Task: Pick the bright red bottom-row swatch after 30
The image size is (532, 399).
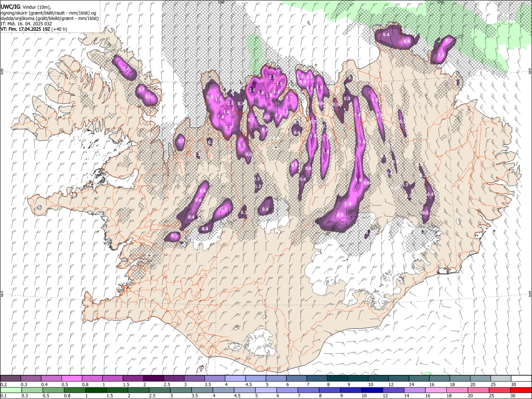Action: [521, 390]
